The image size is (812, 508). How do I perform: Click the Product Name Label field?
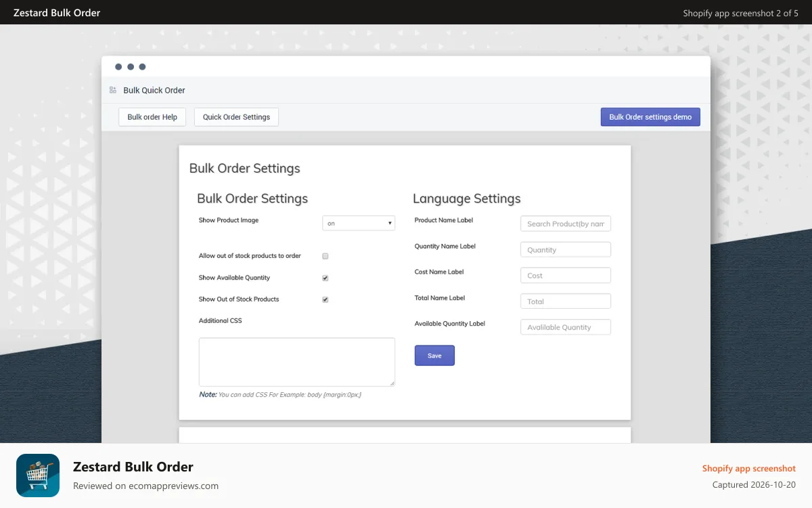[x=566, y=224]
